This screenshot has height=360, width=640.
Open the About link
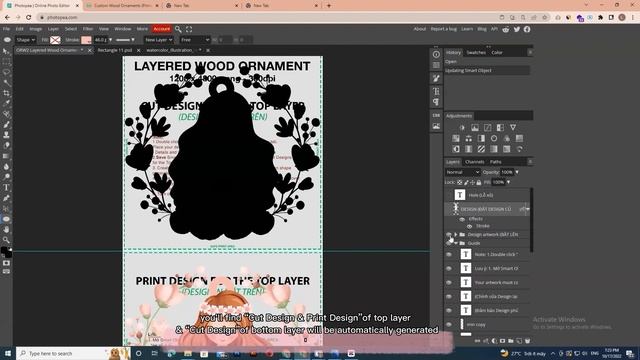click(x=420, y=29)
